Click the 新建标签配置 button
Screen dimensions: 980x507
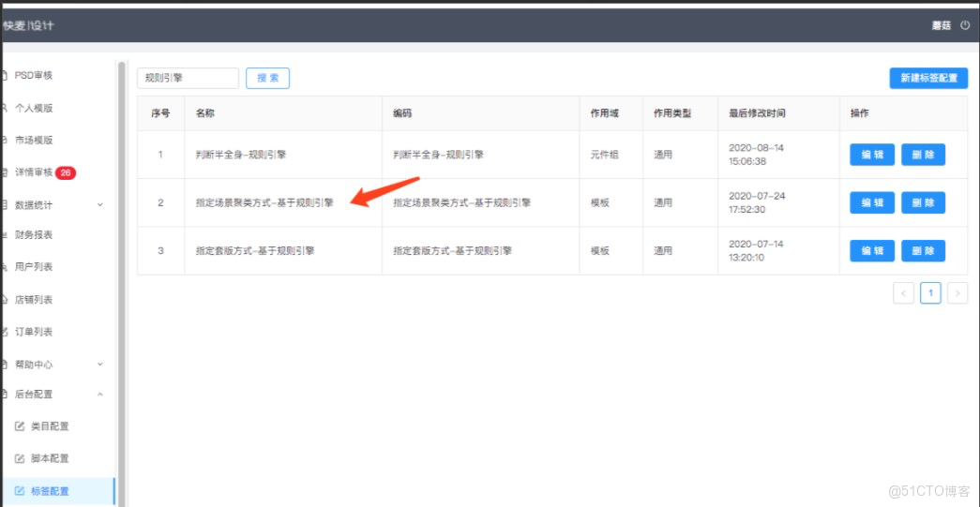tap(928, 78)
